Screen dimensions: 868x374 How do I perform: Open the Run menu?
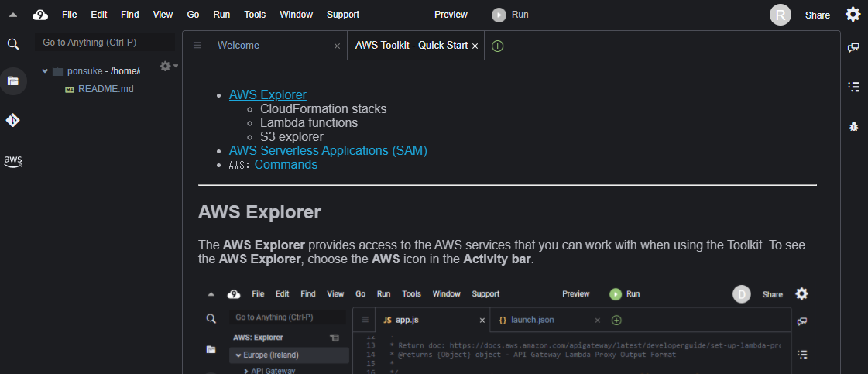click(221, 15)
